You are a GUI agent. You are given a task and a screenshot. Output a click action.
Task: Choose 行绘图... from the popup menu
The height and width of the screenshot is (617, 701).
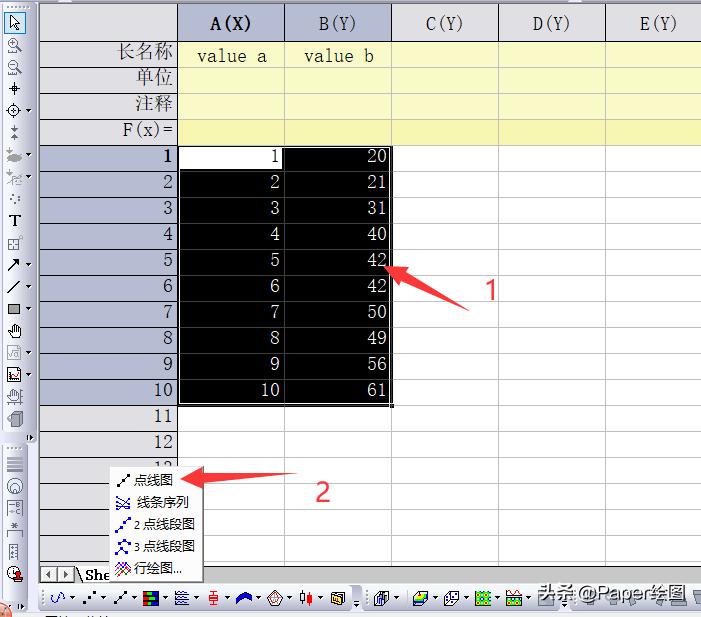[156, 568]
